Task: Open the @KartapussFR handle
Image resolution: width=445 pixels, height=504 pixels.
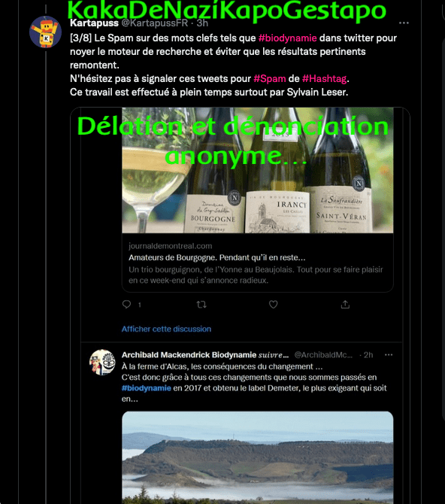Action: [x=154, y=23]
